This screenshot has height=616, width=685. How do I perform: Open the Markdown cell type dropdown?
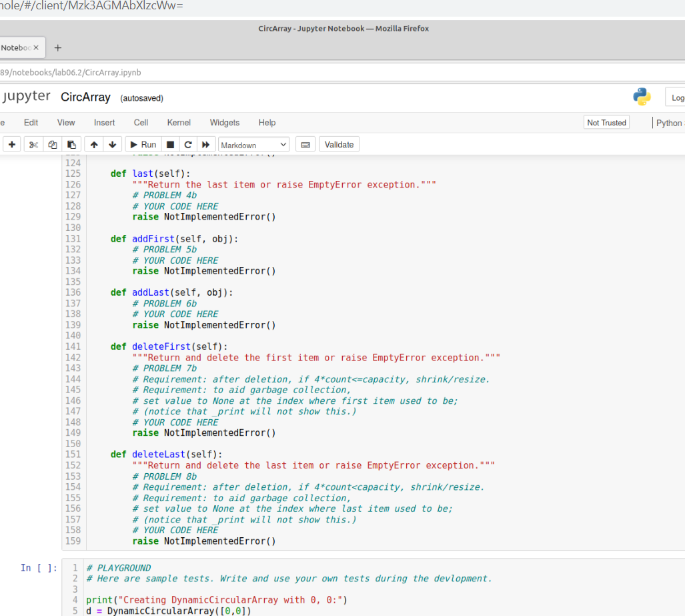(253, 144)
